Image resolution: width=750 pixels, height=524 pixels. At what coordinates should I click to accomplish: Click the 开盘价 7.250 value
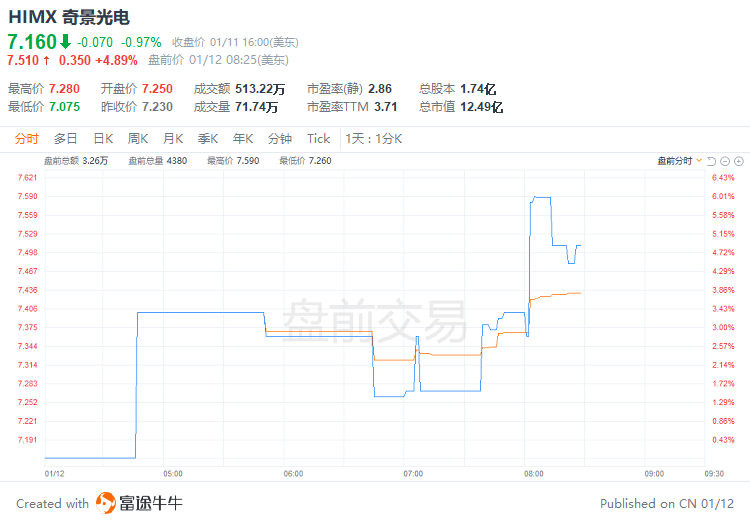[x=157, y=88]
